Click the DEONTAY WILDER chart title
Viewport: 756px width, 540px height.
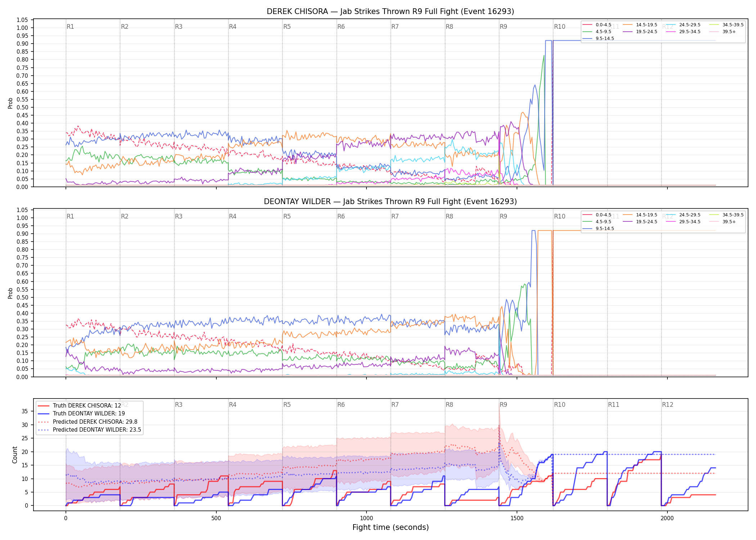(x=390, y=202)
